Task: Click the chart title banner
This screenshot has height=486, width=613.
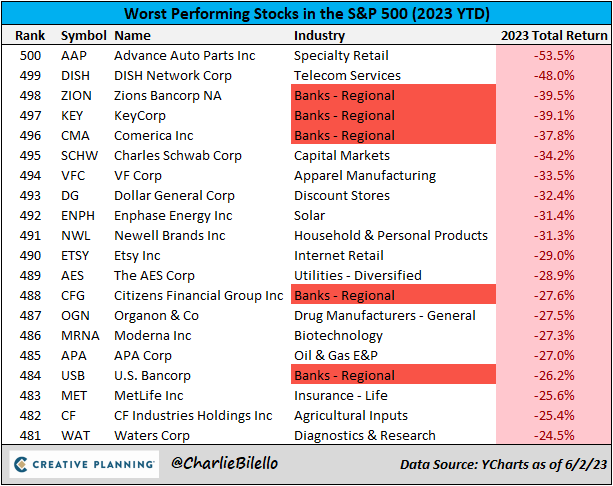Action: (x=306, y=14)
